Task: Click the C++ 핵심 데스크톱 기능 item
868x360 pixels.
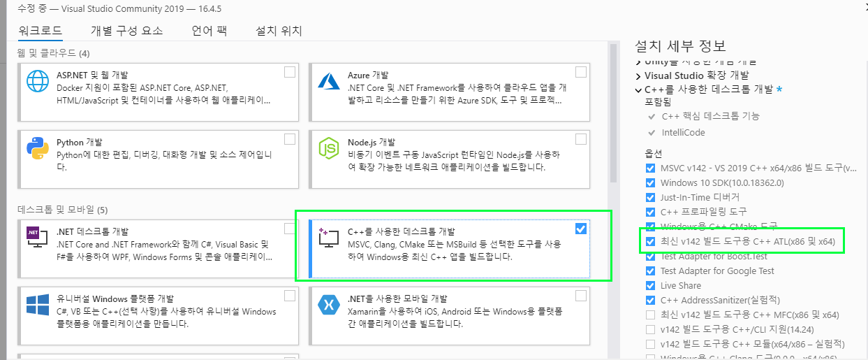Action: pos(710,116)
